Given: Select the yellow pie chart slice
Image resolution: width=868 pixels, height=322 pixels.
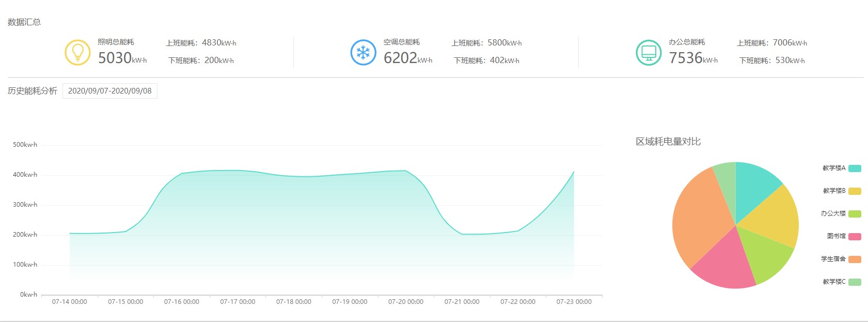Looking at the screenshot, I should click(x=772, y=217).
